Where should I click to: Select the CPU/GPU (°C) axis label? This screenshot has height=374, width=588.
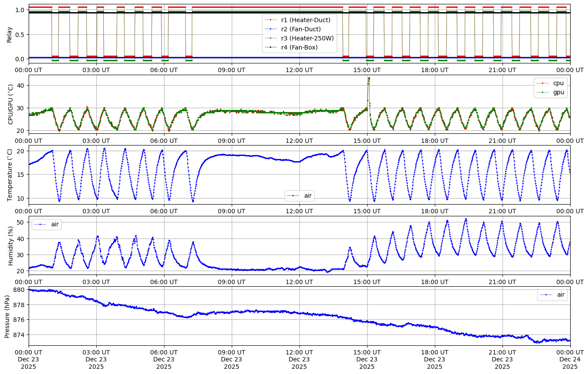coord(11,105)
